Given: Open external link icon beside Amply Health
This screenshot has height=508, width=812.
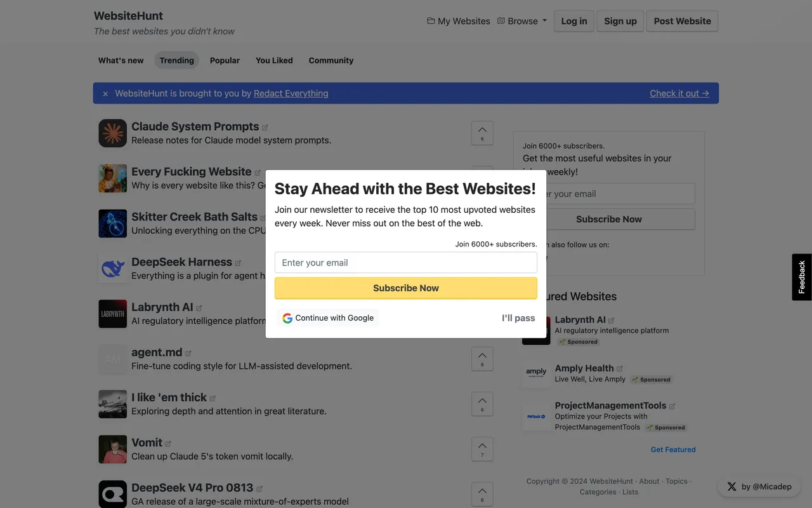Looking at the screenshot, I should 620,368.
